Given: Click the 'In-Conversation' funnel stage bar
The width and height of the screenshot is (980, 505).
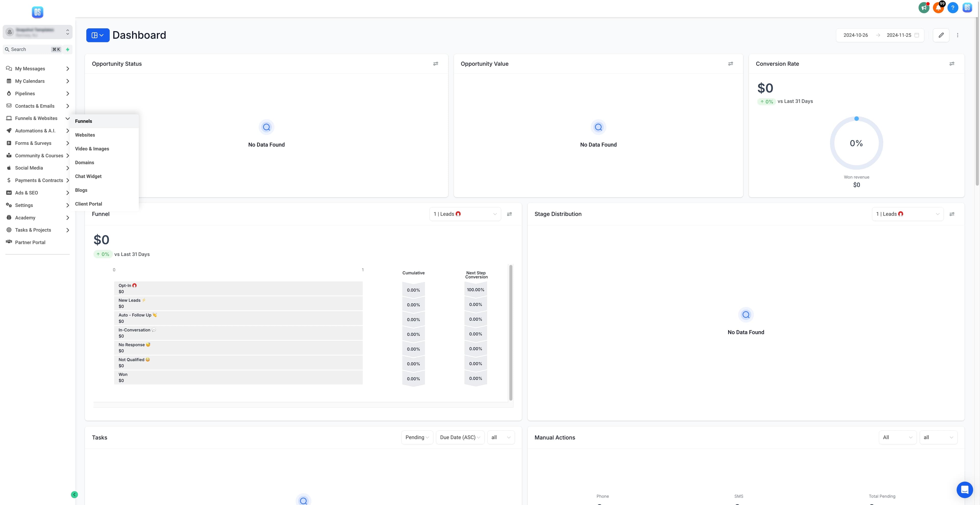Looking at the screenshot, I should tap(238, 333).
